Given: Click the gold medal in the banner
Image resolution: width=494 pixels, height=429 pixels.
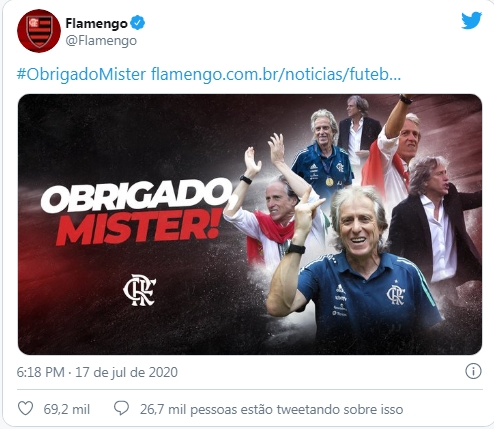Looking at the screenshot, I should [x=329, y=182].
